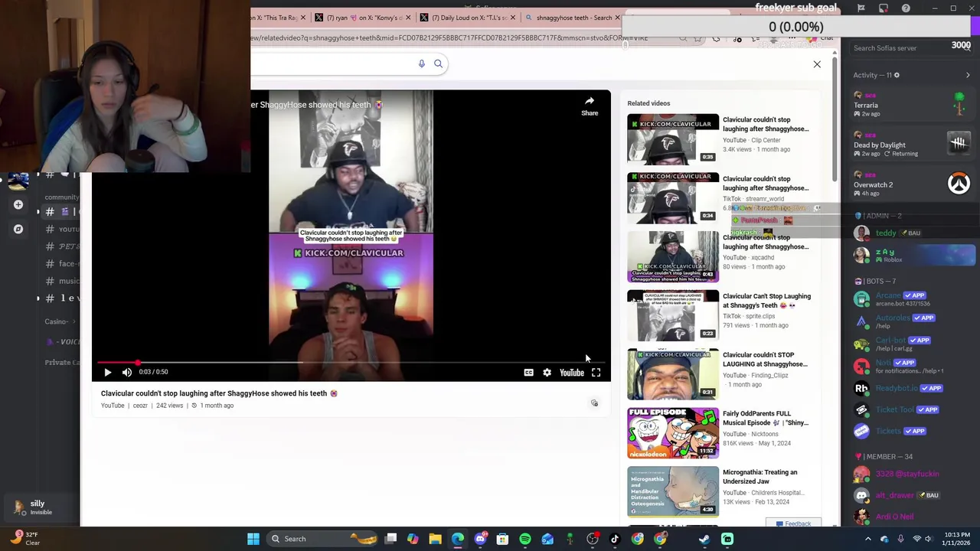Select the Arcane bot in member list

[911, 298]
